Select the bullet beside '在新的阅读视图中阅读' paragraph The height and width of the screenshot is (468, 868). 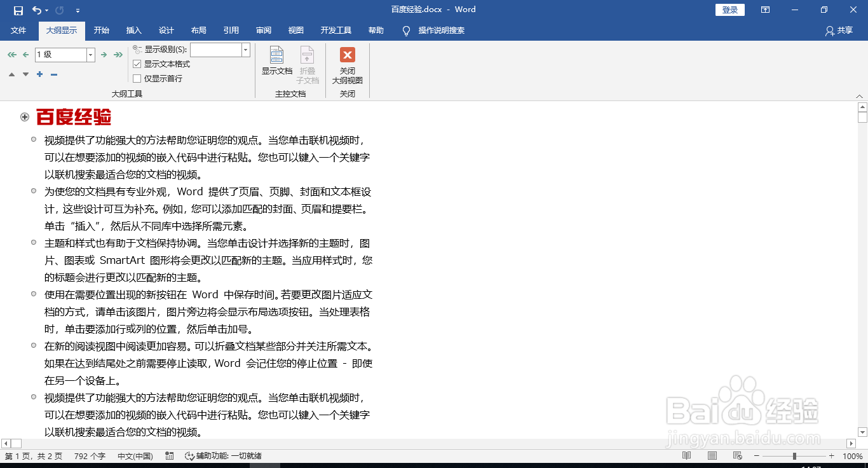click(34, 345)
